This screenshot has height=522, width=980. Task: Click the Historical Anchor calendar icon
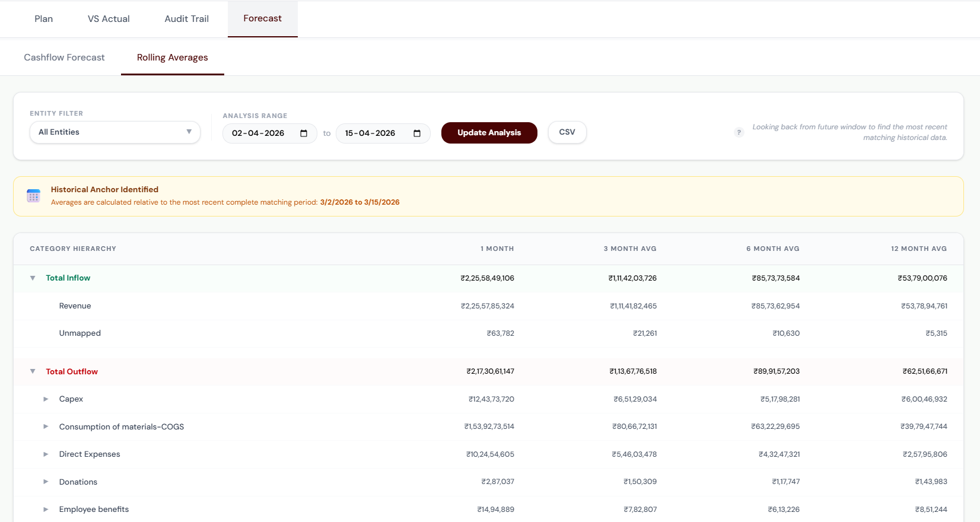[x=33, y=196]
